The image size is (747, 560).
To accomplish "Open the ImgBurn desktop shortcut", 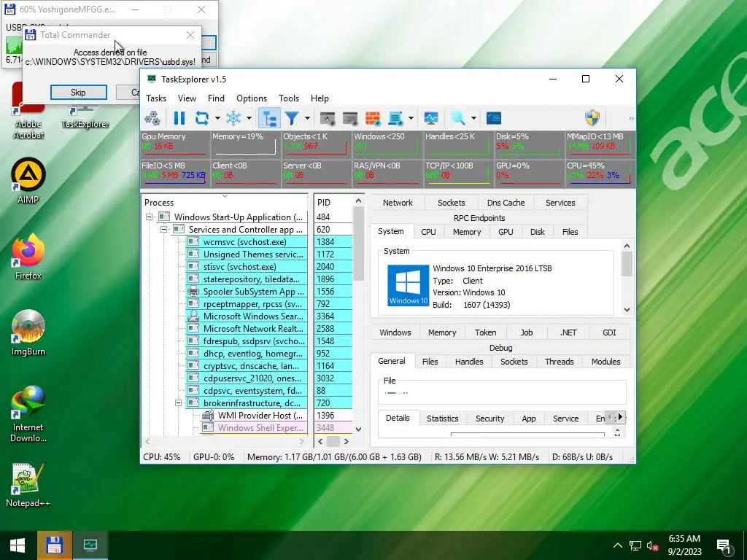I will tap(28, 332).
